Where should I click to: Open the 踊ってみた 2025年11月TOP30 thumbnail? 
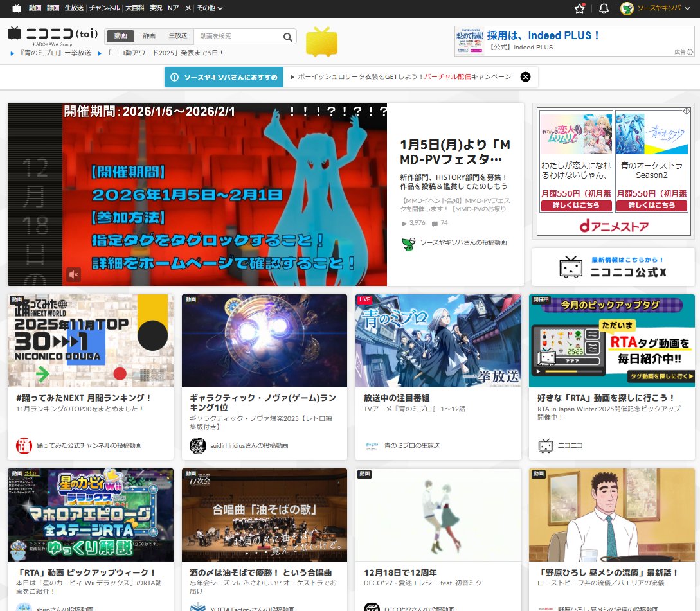[91, 341]
